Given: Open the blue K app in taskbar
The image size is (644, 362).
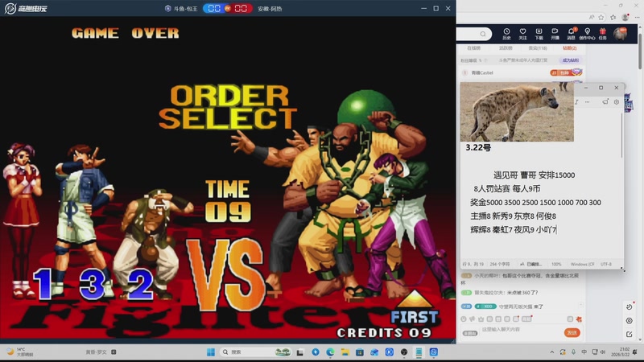Looking at the screenshot, I should (x=389, y=352).
